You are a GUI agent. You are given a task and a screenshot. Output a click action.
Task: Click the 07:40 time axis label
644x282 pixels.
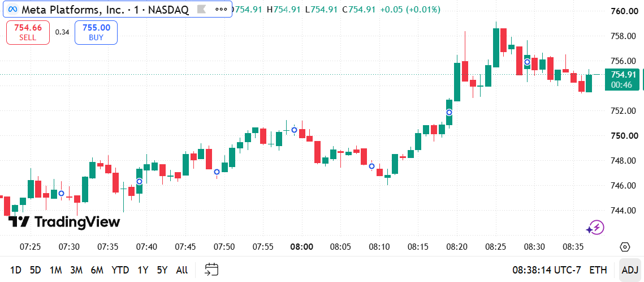tap(146, 247)
